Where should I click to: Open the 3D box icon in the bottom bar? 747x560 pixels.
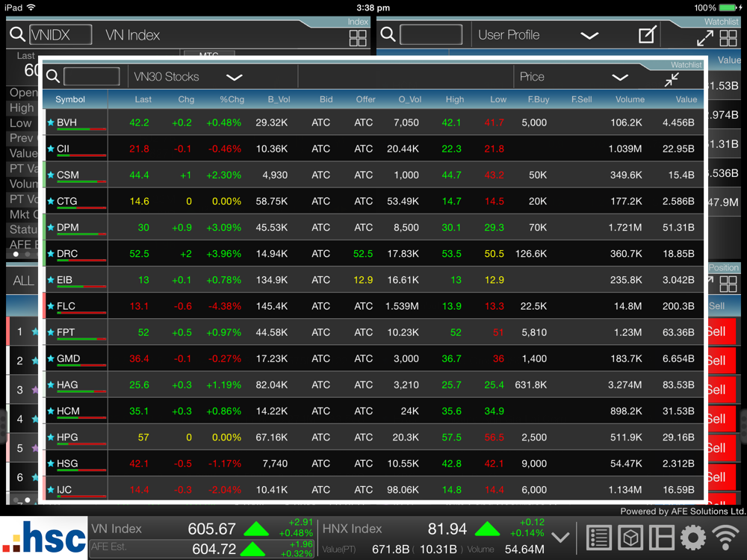pyautogui.click(x=630, y=538)
